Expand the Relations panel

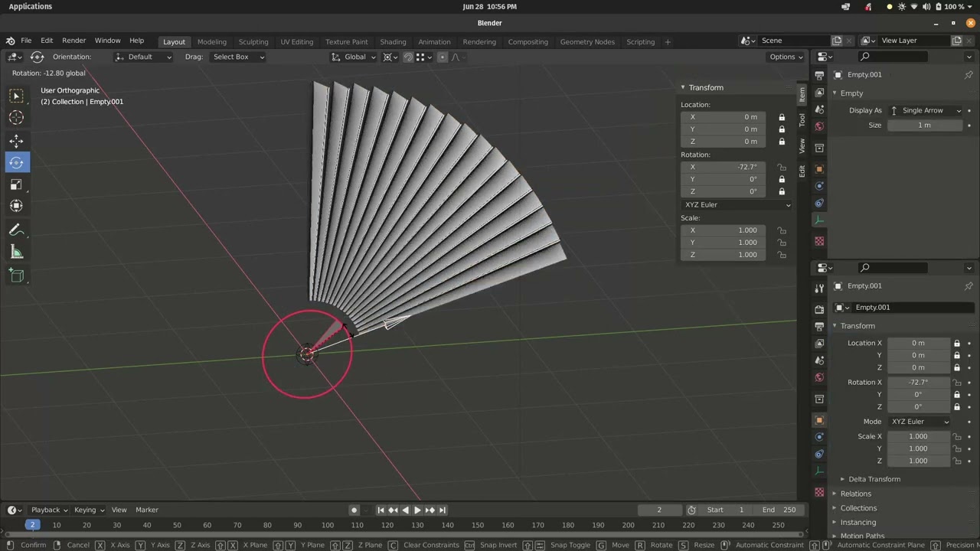(856, 494)
